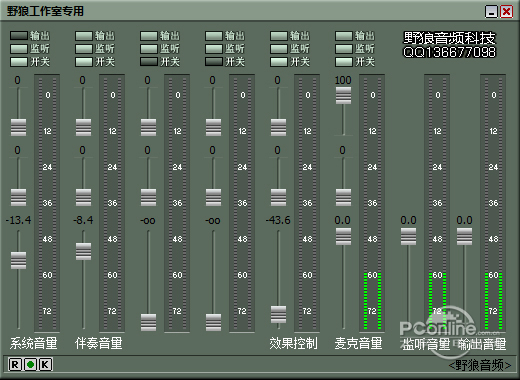520x380 pixels.
Task: Click the -oo fader handle left of 效果控制
Action: pyautogui.click(x=213, y=322)
